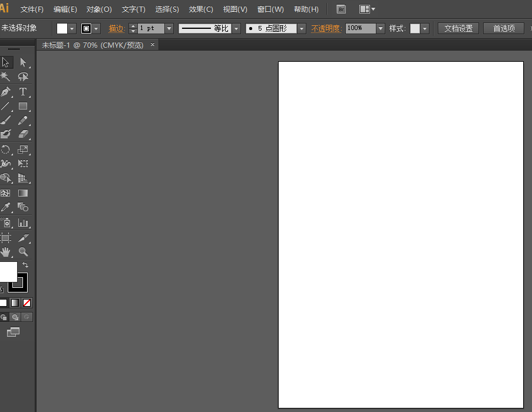Expand the 等比 variable width profile dropdown
The image size is (532, 412).
tap(236, 28)
